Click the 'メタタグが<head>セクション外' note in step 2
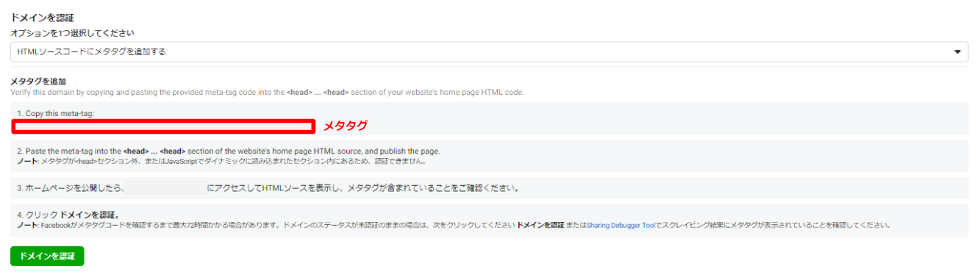The image size is (980, 272). [221, 161]
